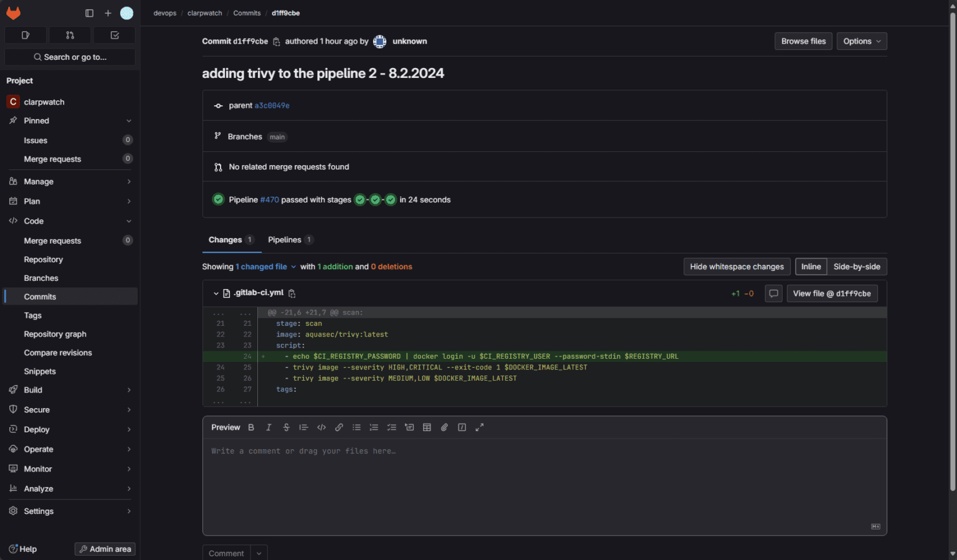Open the GitLab home logo
The image size is (957, 560).
pyautogui.click(x=13, y=12)
